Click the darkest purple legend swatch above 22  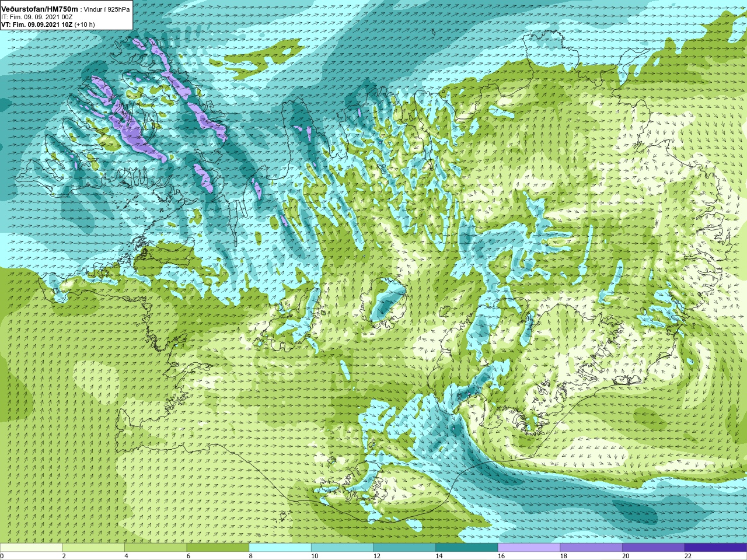(716, 548)
